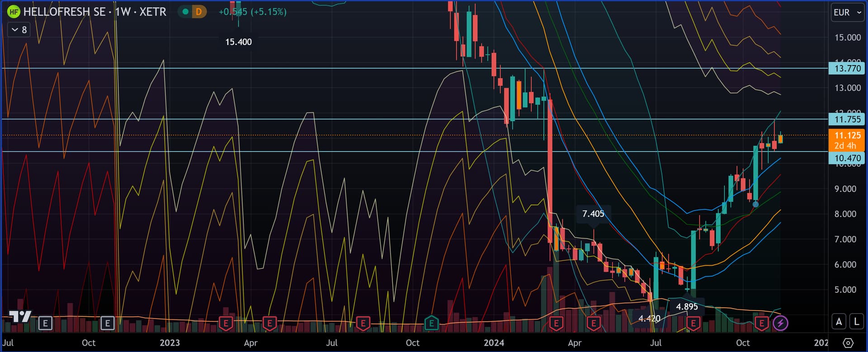Select the 13.770 horizontal line price label

[x=846, y=68]
